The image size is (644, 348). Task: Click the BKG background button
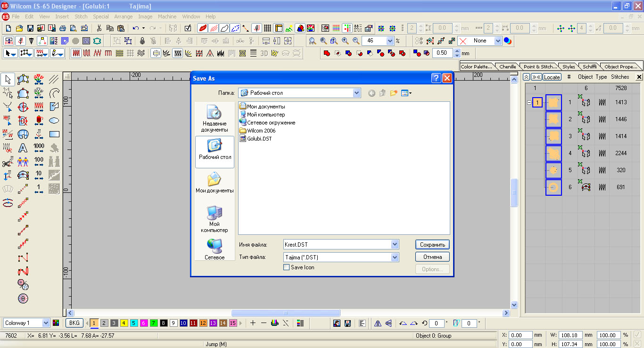click(x=74, y=323)
